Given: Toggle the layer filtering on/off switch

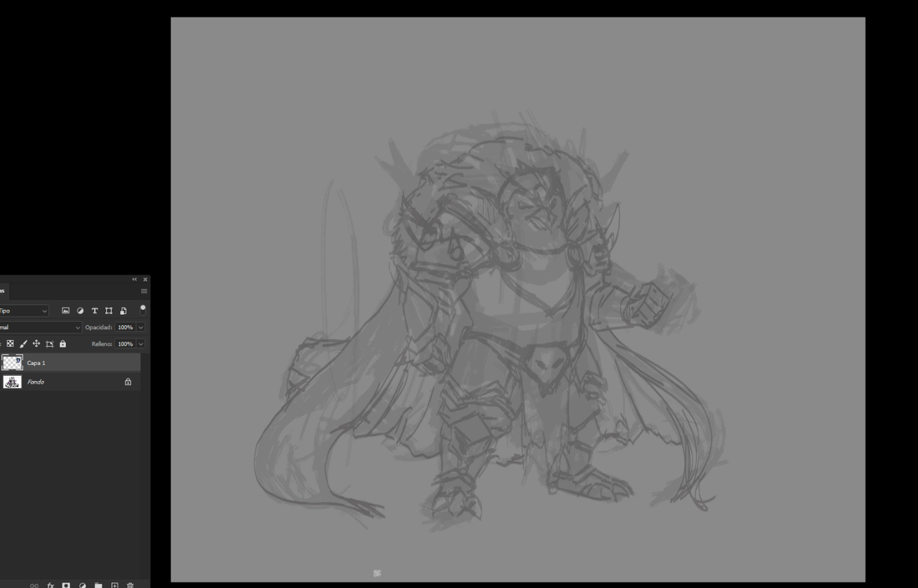Looking at the screenshot, I should coord(143,310).
